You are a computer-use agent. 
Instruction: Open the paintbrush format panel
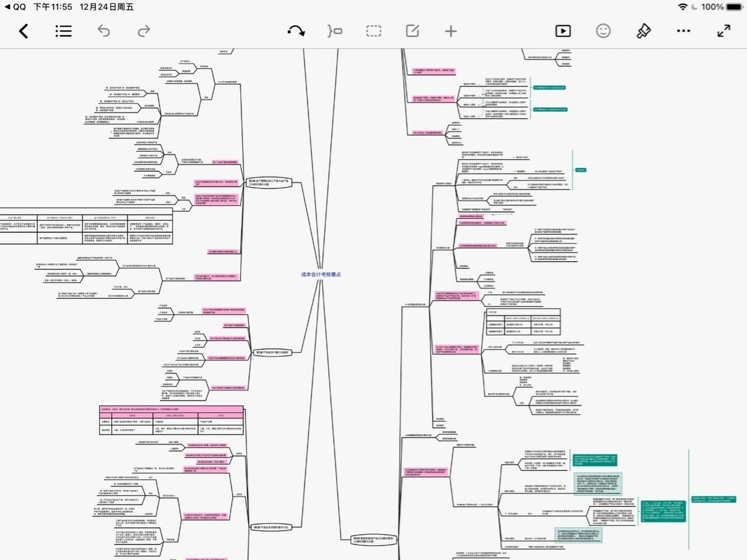pos(643,31)
